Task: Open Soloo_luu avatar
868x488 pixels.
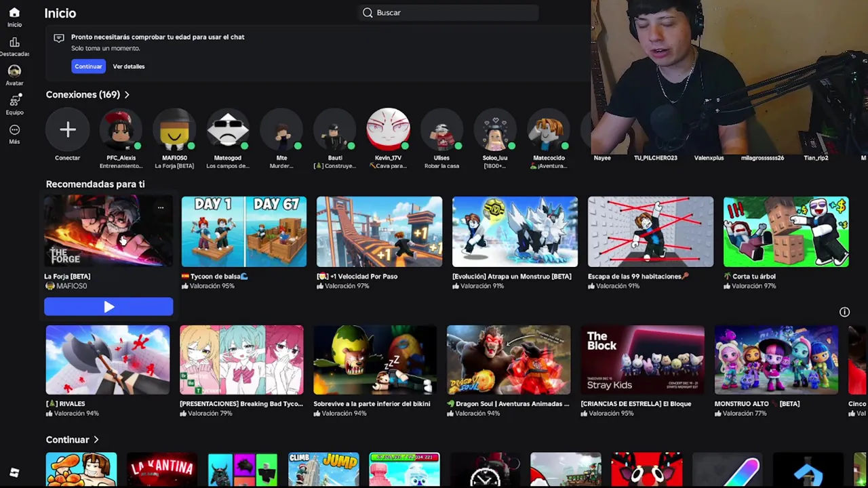Action: (x=495, y=129)
